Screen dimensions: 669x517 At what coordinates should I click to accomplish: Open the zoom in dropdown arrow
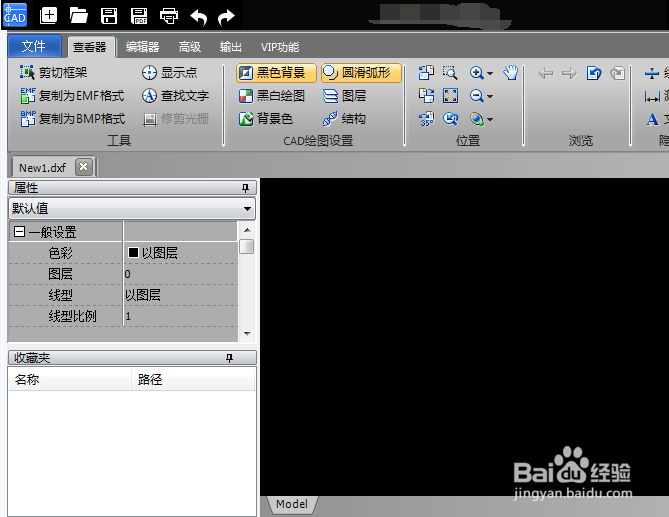(490, 73)
